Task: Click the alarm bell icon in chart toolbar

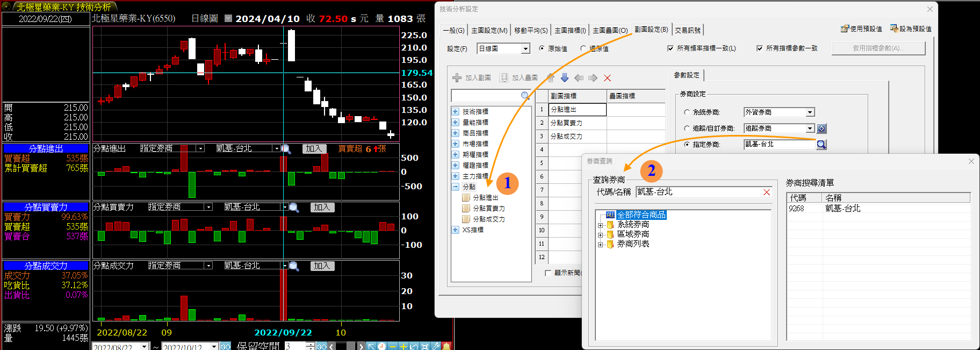Action: pyautogui.click(x=446, y=346)
